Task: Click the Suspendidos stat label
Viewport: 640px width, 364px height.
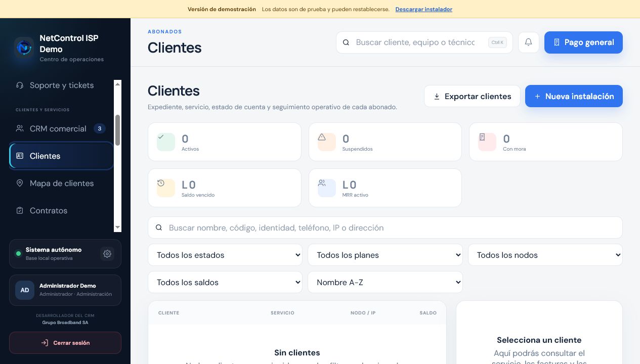Action: tap(357, 149)
